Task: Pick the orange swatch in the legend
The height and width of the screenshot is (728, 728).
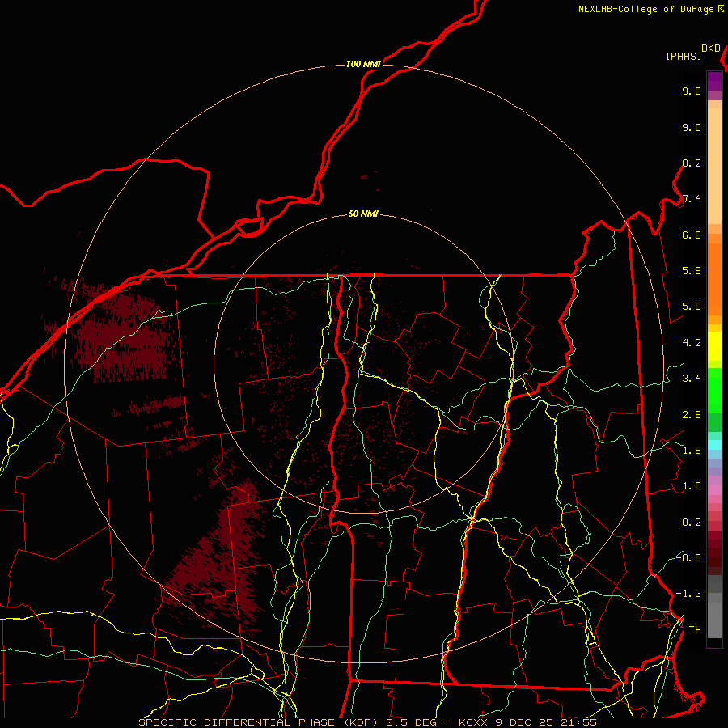Action: pyautogui.click(x=714, y=278)
